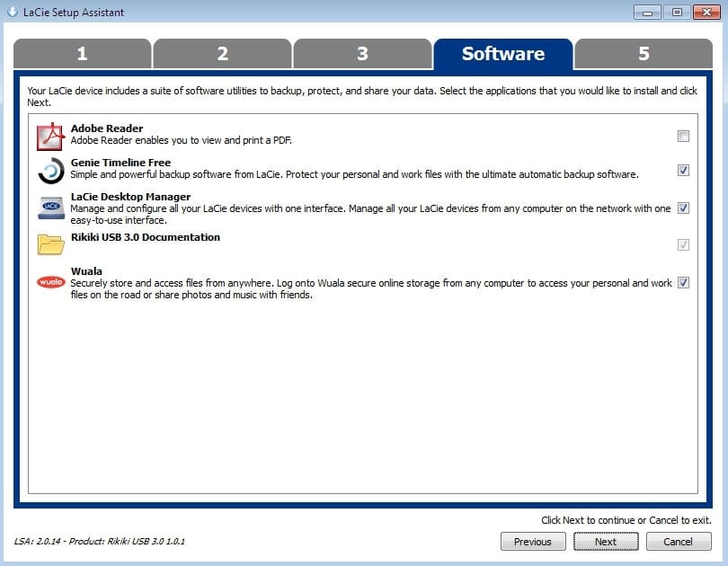Screen dimensions: 728x566
Task: Click the Rikiki documentation folder icon
Action: pos(50,244)
